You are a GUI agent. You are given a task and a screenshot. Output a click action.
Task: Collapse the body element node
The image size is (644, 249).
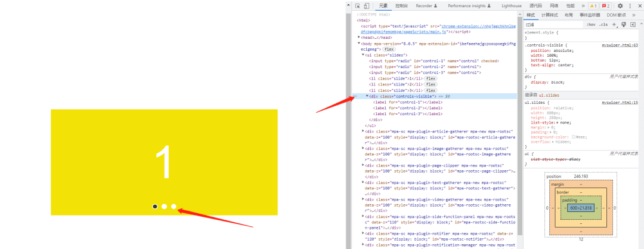(360, 43)
